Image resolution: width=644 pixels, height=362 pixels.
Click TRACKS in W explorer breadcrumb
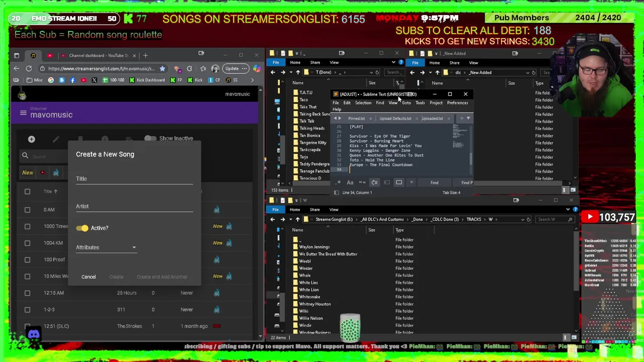(474, 219)
